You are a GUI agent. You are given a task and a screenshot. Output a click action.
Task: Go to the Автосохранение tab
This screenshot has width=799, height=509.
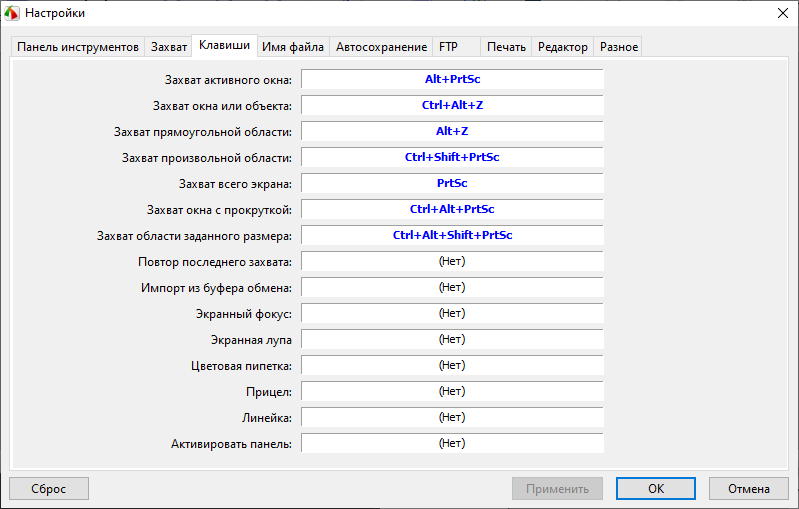[381, 47]
